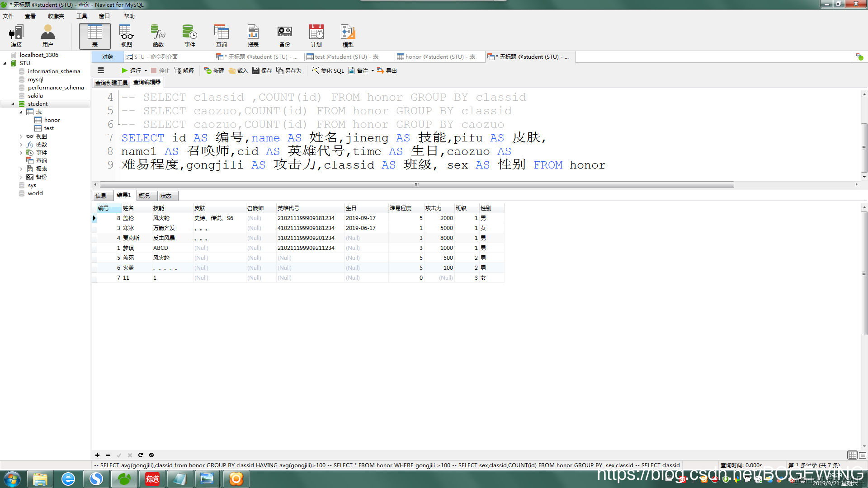The height and width of the screenshot is (488, 868).
Task: Switch to 查询创建工具 tab
Action: click(x=111, y=83)
